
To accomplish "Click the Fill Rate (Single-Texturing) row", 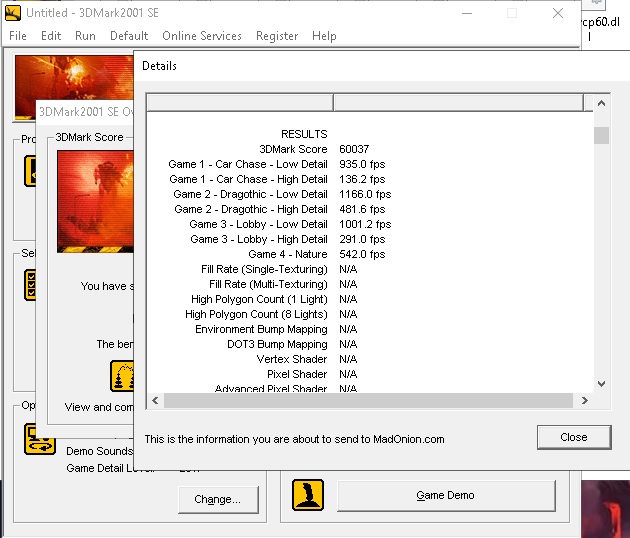I will pyautogui.click(x=279, y=269).
